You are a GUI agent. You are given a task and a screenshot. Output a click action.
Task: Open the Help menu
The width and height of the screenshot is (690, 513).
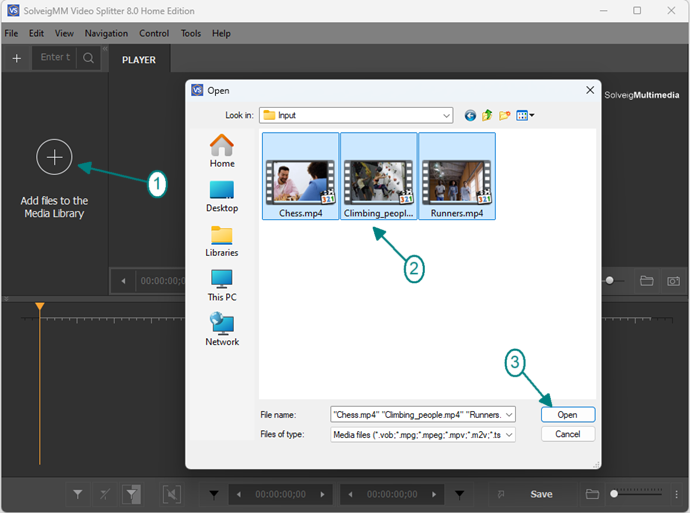pyautogui.click(x=221, y=33)
